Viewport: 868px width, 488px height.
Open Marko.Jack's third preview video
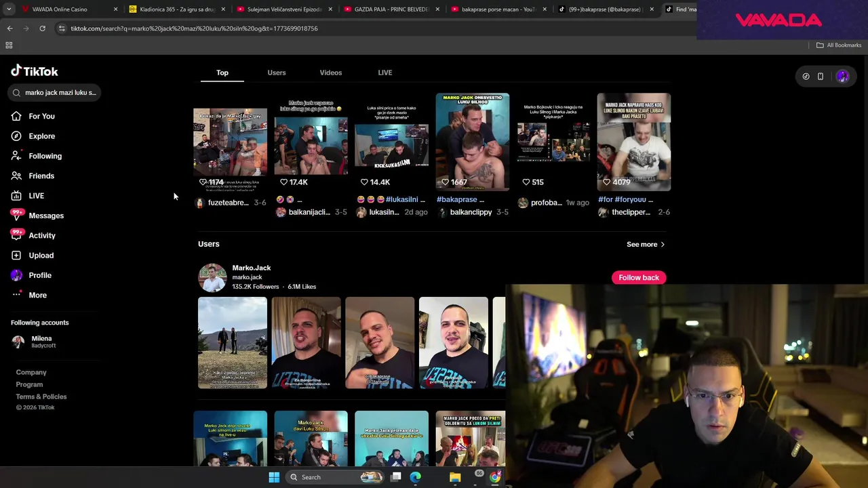tap(380, 343)
